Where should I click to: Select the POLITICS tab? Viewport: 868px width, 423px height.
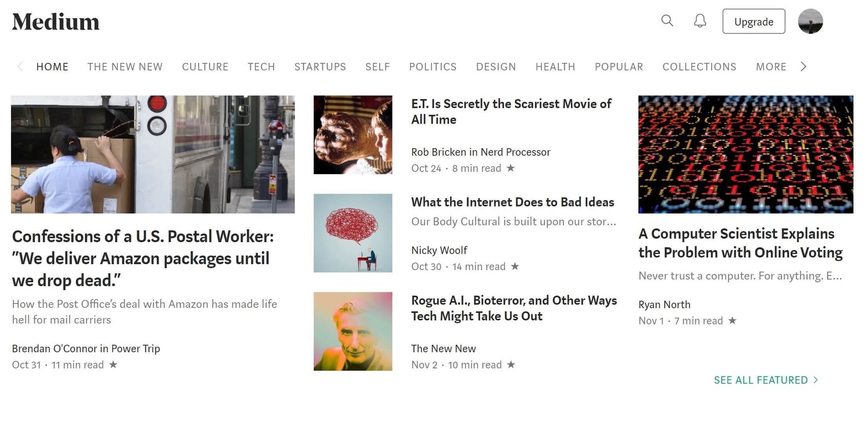tap(433, 67)
